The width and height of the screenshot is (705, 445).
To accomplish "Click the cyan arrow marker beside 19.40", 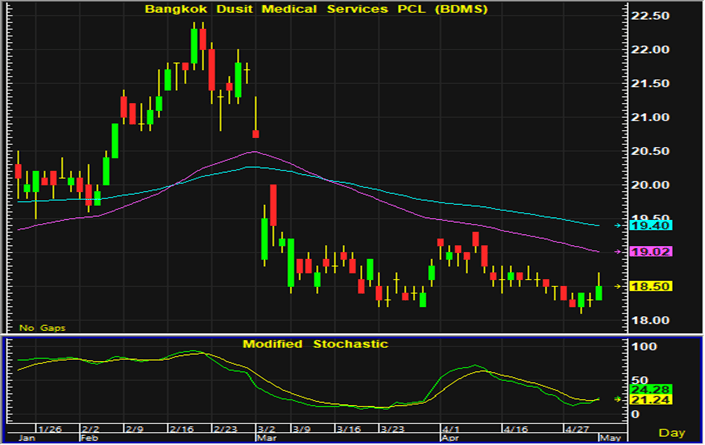I will pyautogui.click(x=618, y=226).
